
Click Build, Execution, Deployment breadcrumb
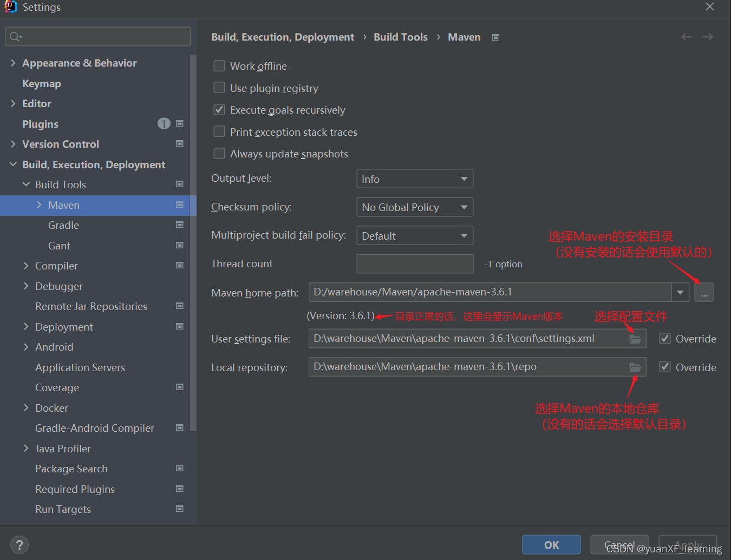[283, 37]
